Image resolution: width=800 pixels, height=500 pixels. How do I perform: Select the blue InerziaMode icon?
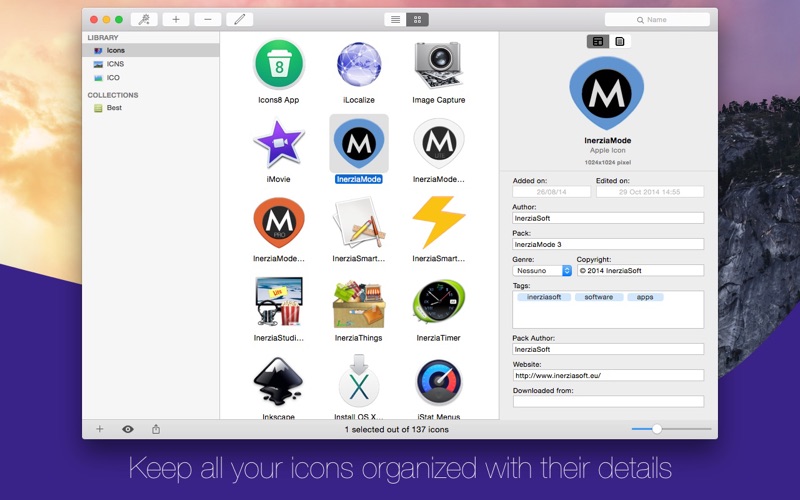[359, 144]
